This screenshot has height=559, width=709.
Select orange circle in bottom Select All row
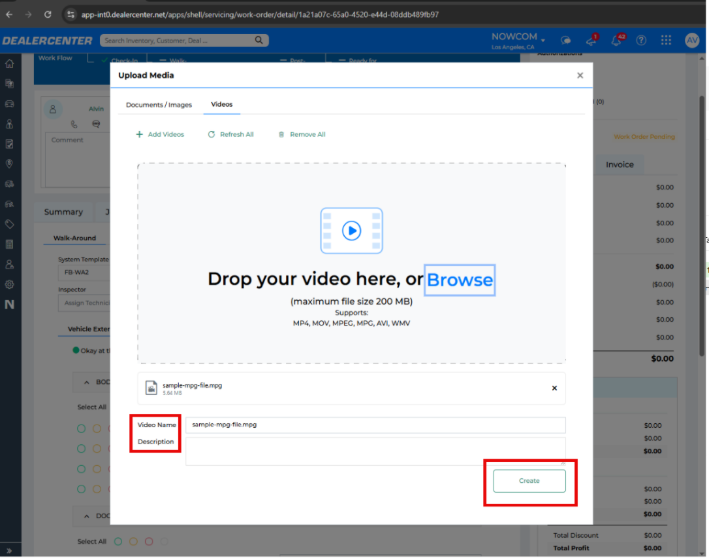[133, 541]
